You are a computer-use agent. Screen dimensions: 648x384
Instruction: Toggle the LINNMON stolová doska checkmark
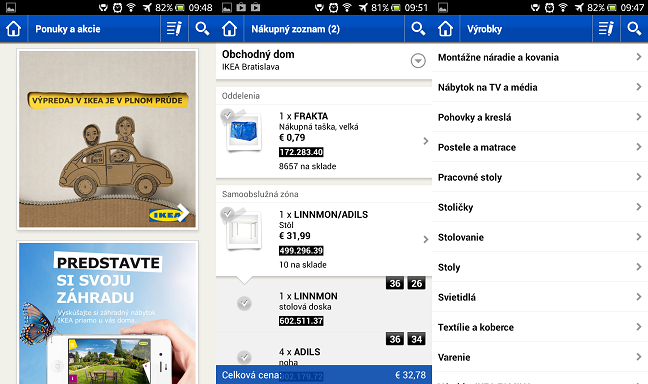point(244,303)
